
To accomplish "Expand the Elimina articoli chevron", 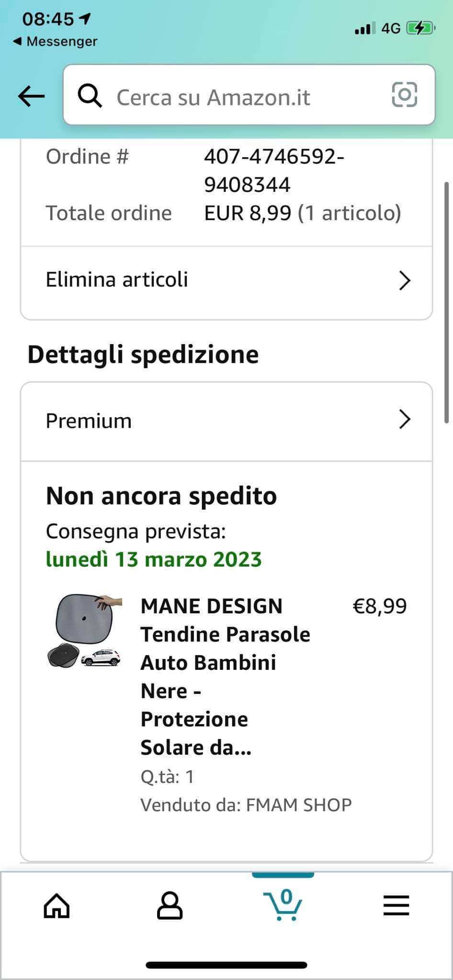I will [405, 281].
